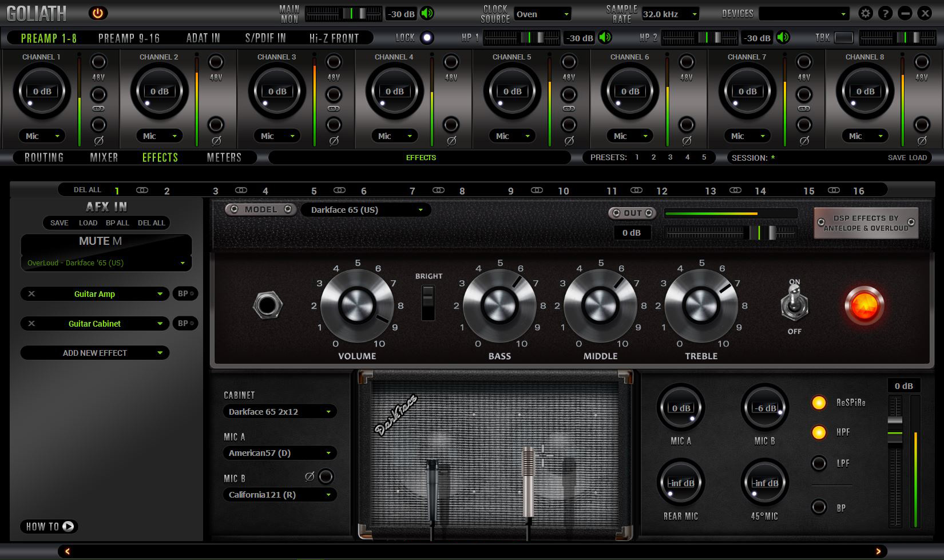Click the right scroll arrow at the bottom
Image resolution: width=944 pixels, height=560 pixels.
pyautogui.click(x=878, y=551)
